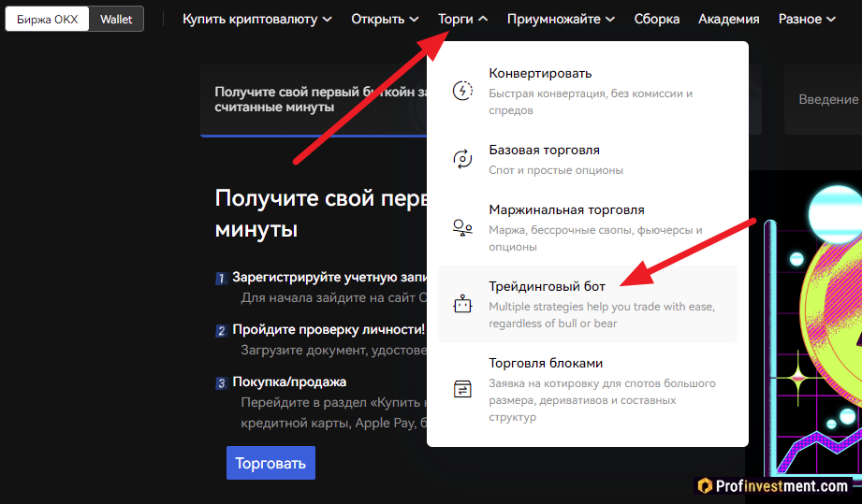Switch to Wallet tab
This screenshot has height=504, width=862.
tap(116, 20)
